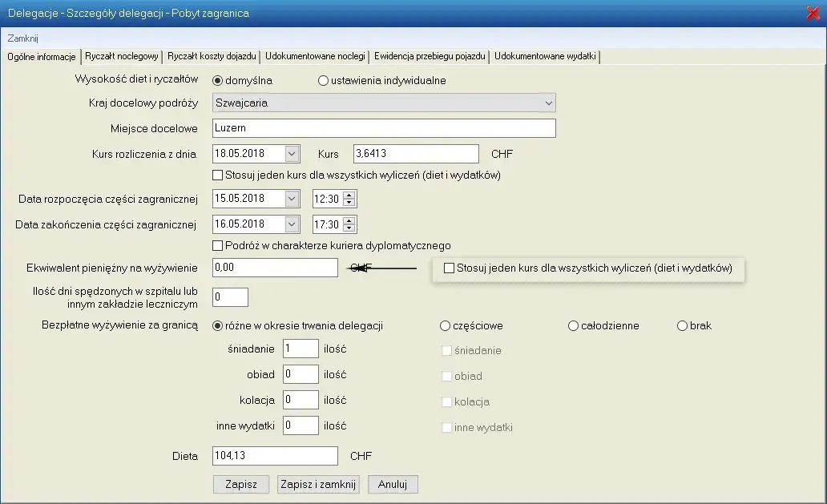Open the Udokumentowane wydatki tab
827x504 pixels.
546,56
